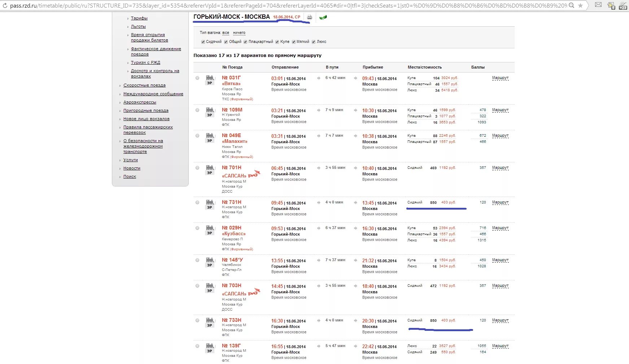Show route via Маршрут for № 733Н

tap(500, 320)
